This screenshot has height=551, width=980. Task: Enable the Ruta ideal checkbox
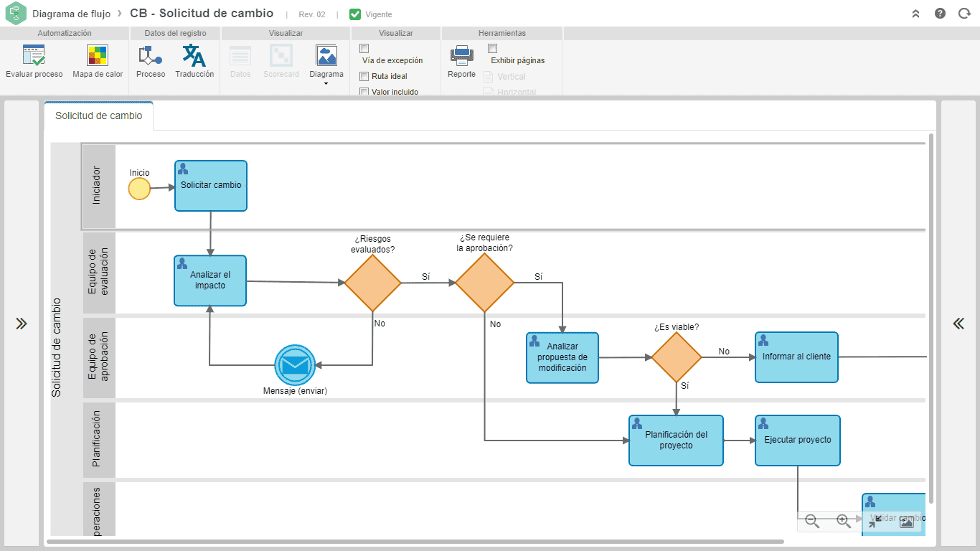(364, 76)
